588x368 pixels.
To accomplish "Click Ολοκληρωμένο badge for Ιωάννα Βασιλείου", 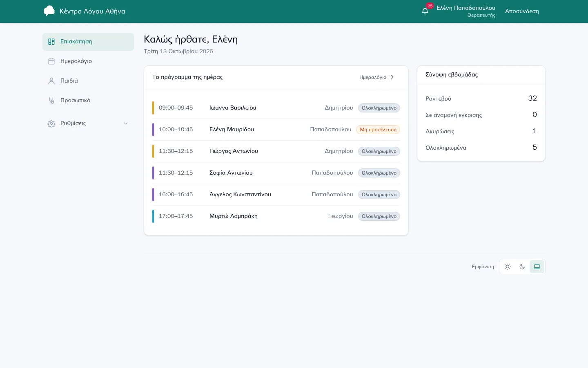I will (379, 108).
